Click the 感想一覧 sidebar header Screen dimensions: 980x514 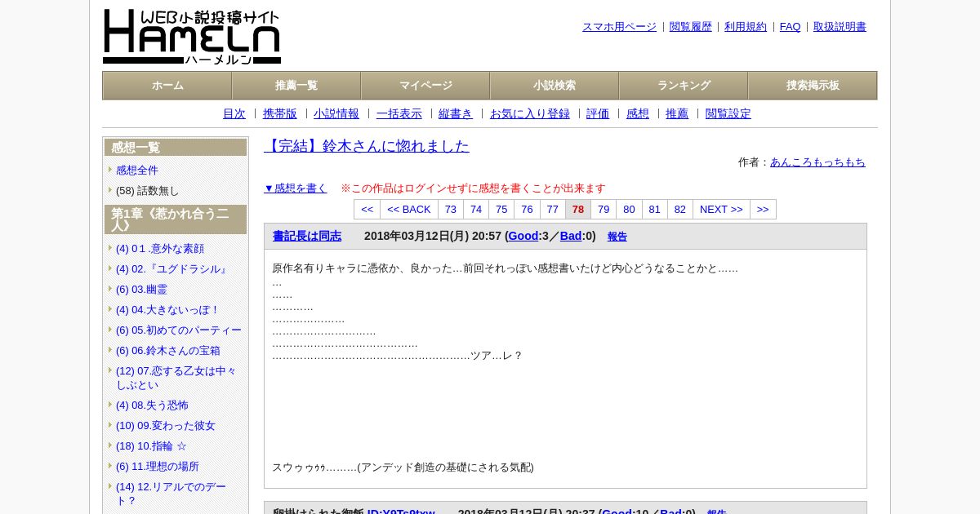pos(176,148)
